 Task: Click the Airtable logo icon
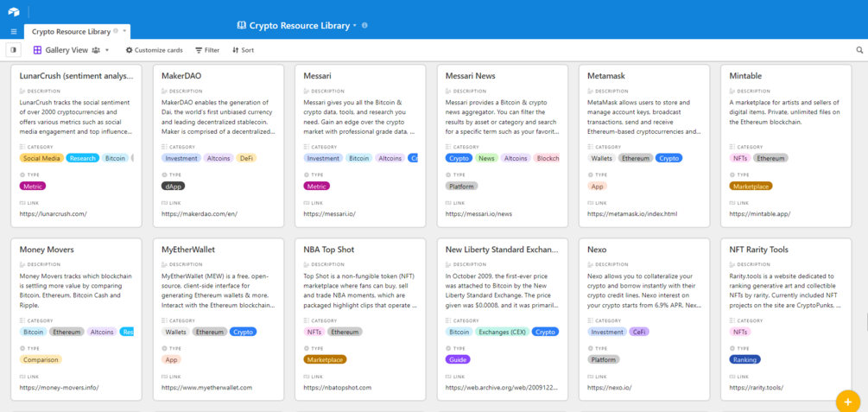pyautogui.click(x=14, y=11)
